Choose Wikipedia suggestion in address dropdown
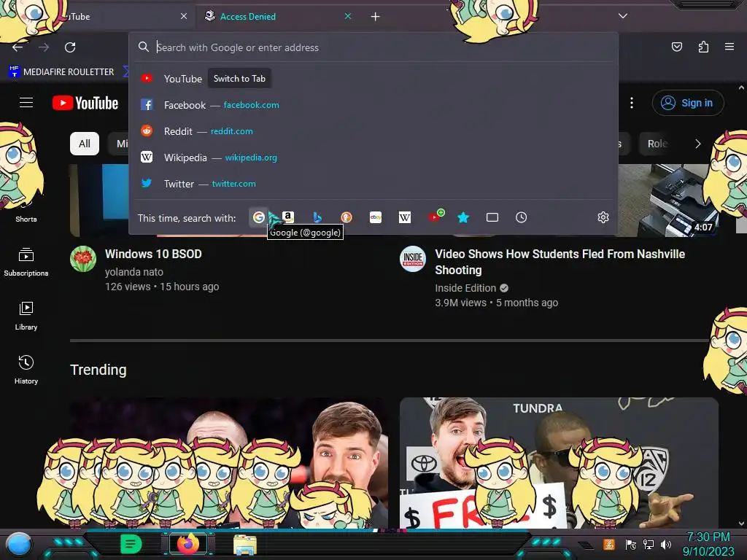This screenshot has height=560, width=747. pyautogui.click(x=373, y=157)
